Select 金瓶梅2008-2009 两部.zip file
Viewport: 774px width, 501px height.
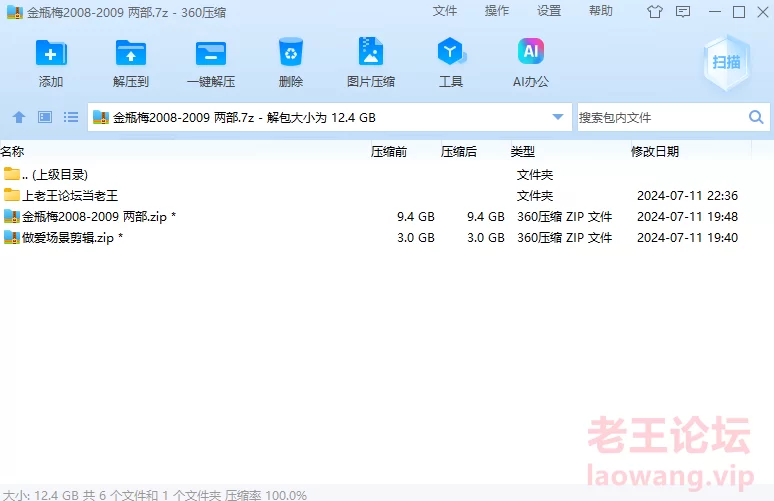click(x=387, y=217)
